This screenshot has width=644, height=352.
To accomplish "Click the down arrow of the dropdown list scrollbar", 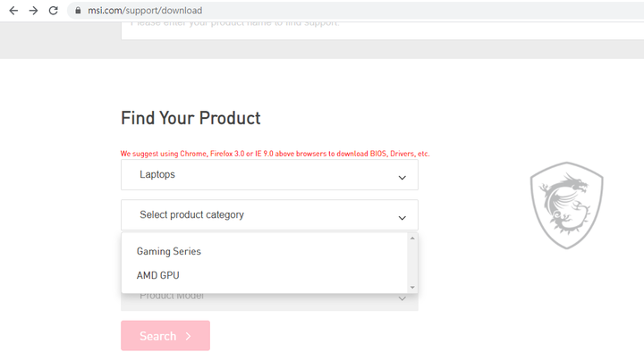I will 412,287.
